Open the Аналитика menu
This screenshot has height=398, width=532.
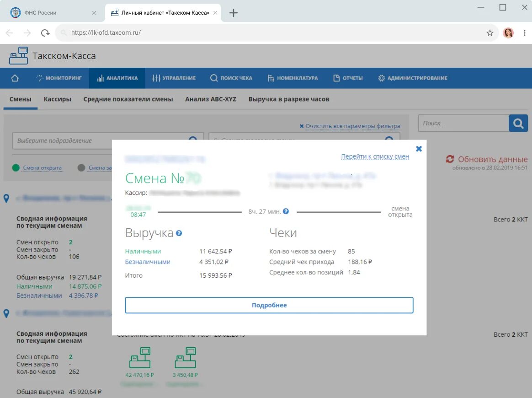point(117,78)
